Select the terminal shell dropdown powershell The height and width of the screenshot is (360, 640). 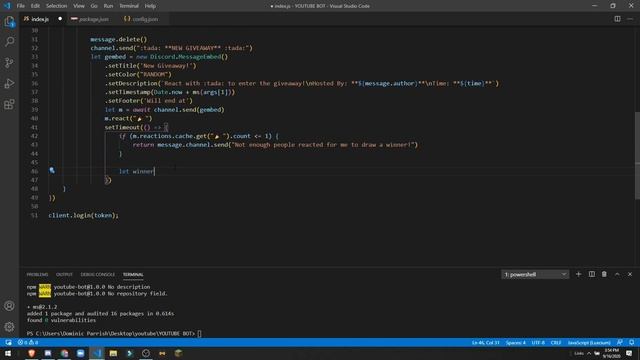[535, 274]
